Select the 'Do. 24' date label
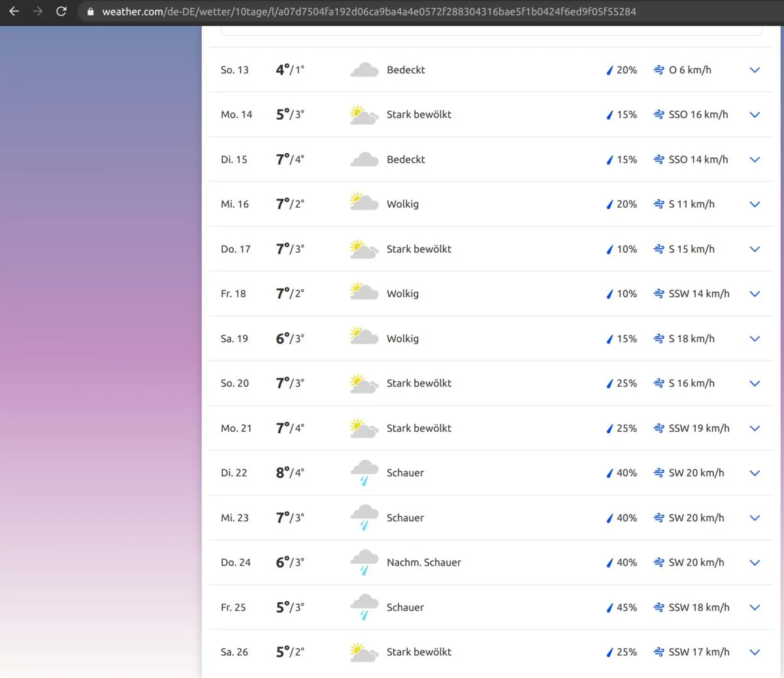The height and width of the screenshot is (678, 784). pos(236,562)
